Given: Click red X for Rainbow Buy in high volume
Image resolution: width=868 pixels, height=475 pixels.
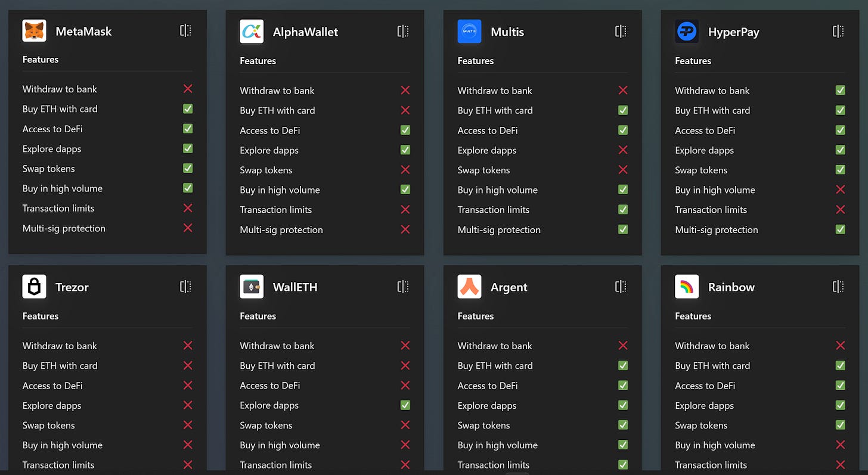Looking at the screenshot, I should pos(841,445).
